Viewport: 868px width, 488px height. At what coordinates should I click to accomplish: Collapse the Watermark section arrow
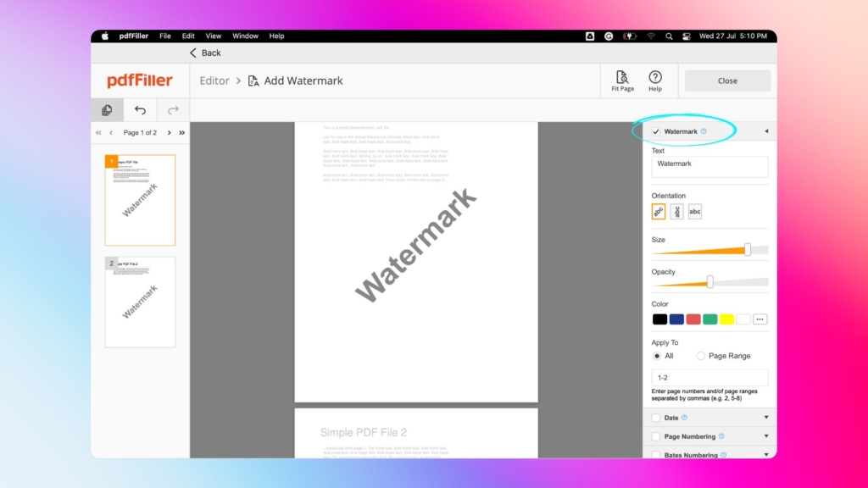tap(766, 131)
